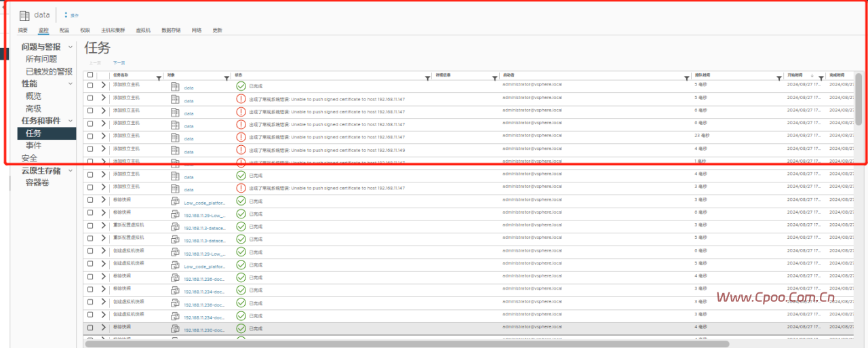Click the datacenter icon in the 192.168.11.149 error row
The height and width of the screenshot is (348, 868).
click(175, 151)
